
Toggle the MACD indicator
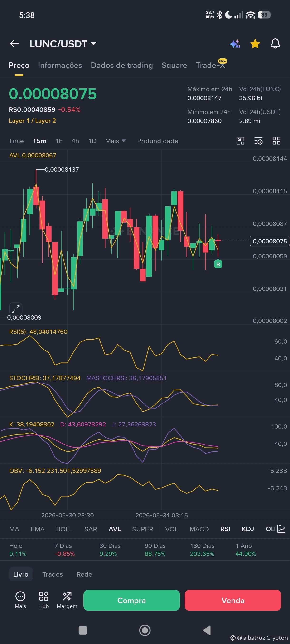pos(199,529)
